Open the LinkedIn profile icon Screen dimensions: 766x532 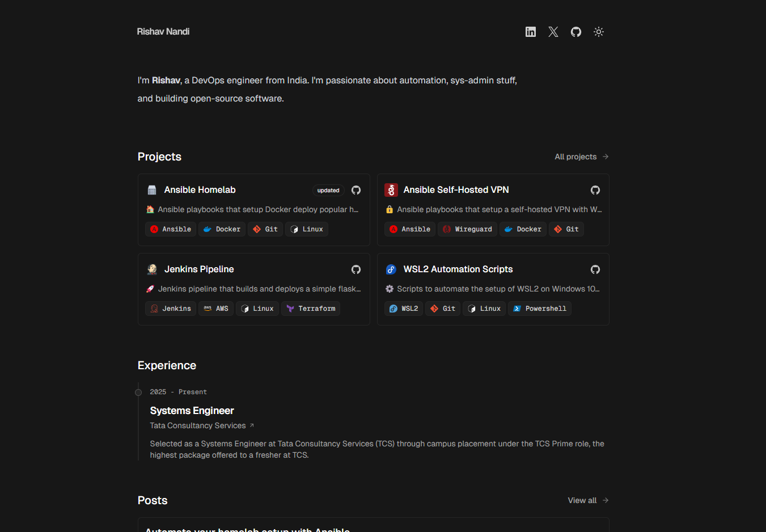(531, 32)
